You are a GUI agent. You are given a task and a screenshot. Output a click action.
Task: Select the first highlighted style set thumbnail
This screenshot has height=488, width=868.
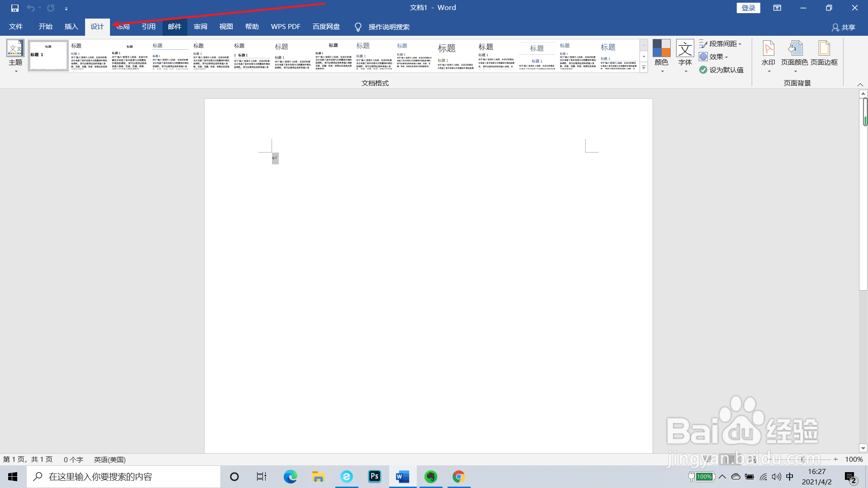(48, 56)
